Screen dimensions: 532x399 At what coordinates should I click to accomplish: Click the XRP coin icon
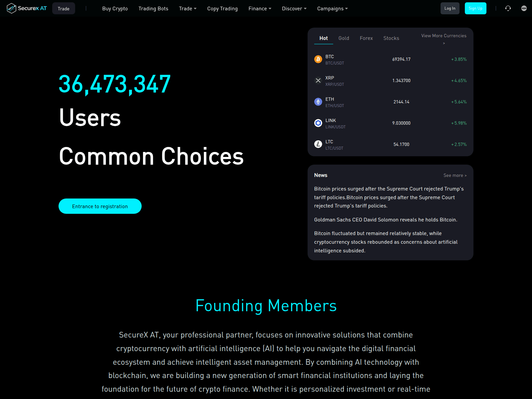tap(318, 80)
